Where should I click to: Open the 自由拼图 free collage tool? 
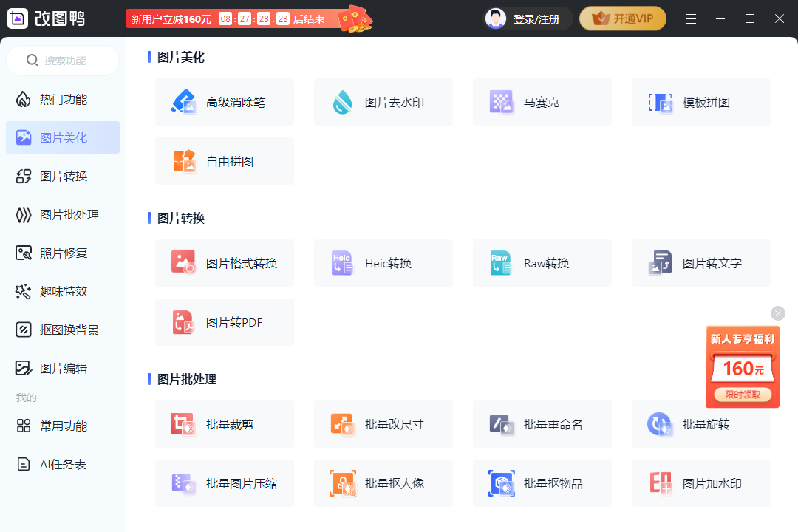[224, 161]
